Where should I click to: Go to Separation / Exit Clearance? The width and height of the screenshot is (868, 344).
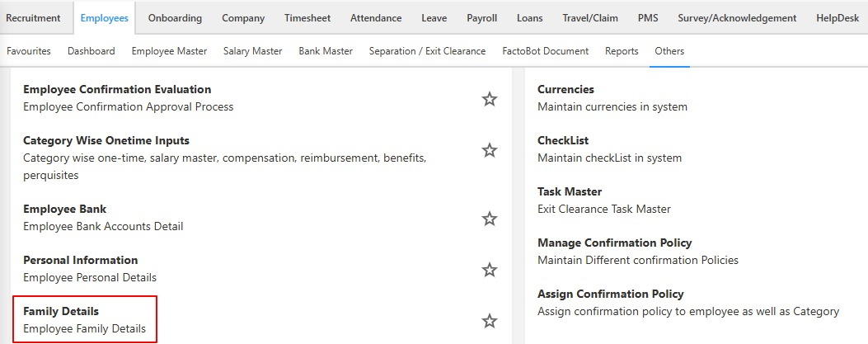(x=427, y=51)
